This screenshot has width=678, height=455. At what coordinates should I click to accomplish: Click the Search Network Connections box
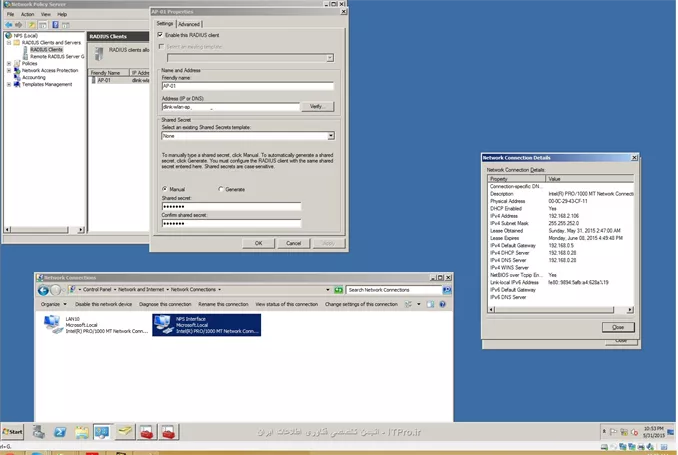(394, 290)
